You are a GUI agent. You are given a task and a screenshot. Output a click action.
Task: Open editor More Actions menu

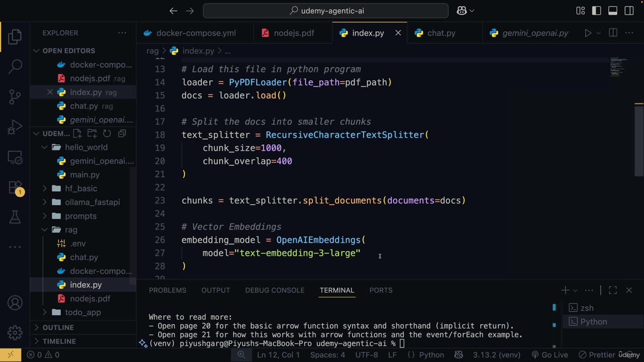[x=629, y=33]
